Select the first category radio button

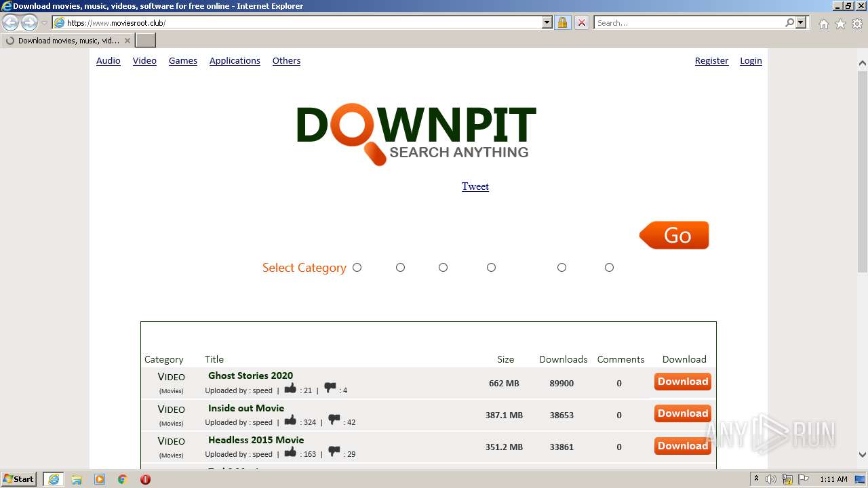357,268
